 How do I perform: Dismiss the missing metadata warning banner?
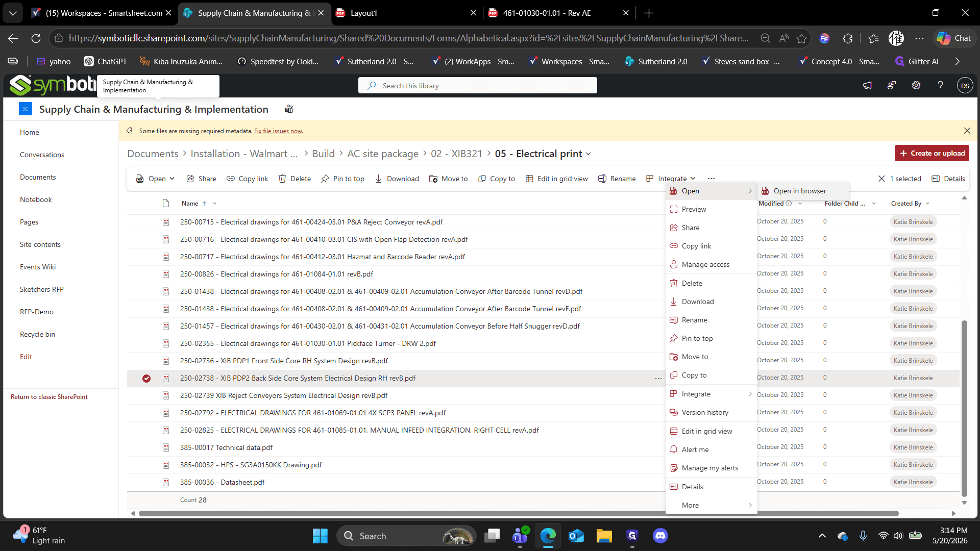click(x=967, y=131)
